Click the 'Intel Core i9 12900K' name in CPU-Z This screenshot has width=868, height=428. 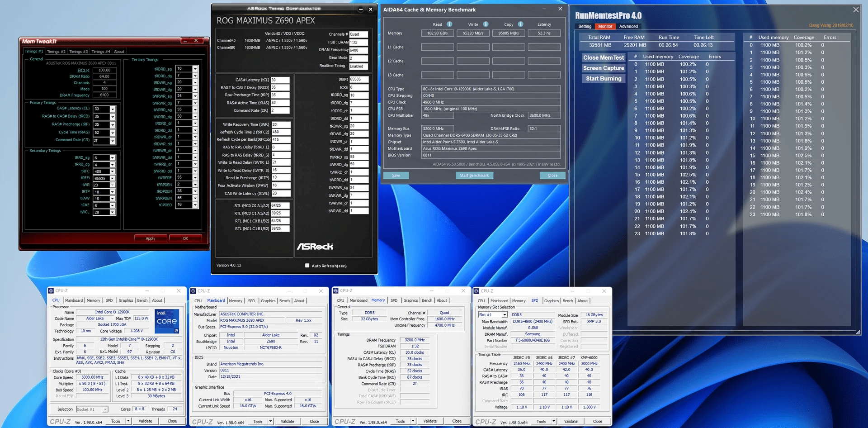click(112, 312)
